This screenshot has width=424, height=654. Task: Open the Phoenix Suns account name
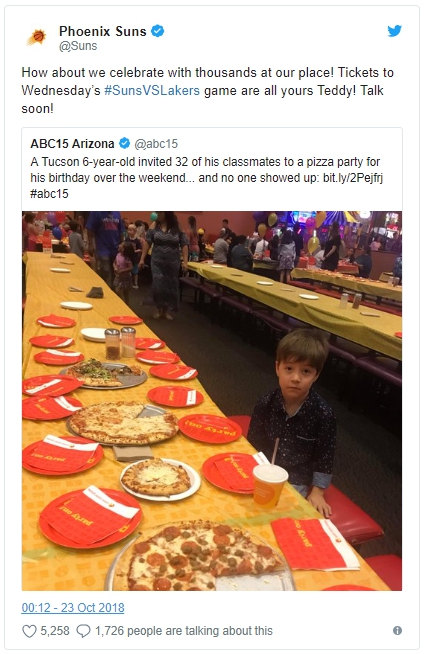(103, 31)
